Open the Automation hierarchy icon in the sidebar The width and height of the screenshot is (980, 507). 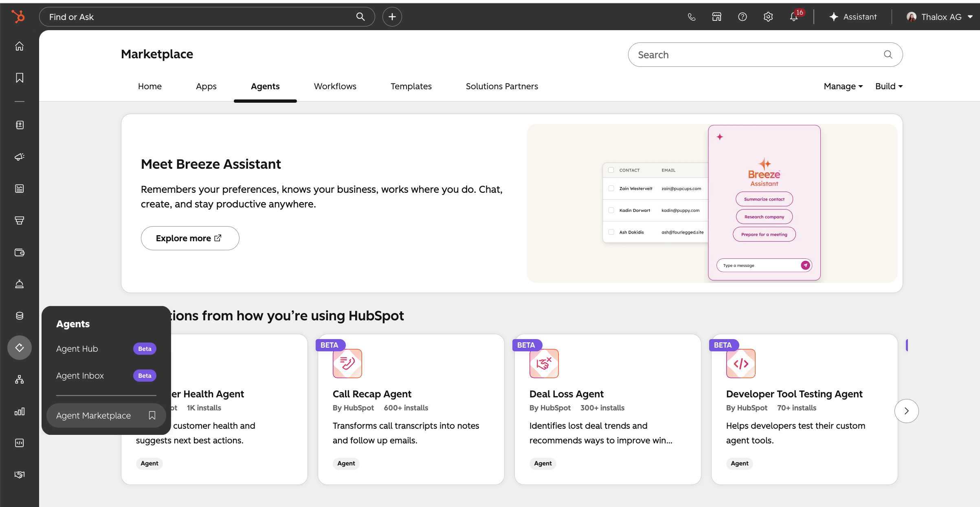tap(20, 379)
